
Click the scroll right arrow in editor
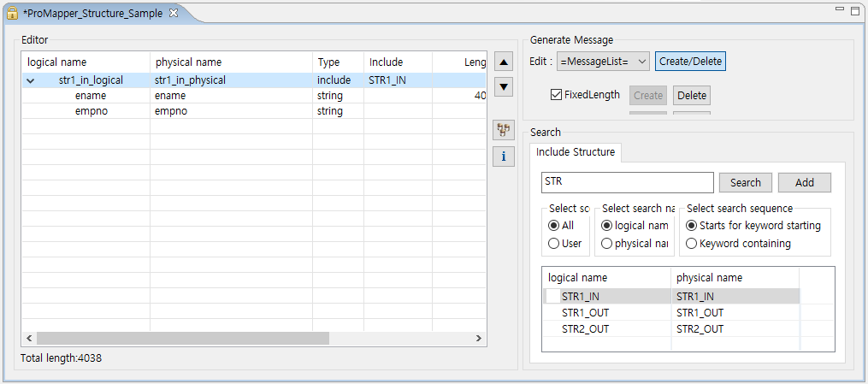480,338
